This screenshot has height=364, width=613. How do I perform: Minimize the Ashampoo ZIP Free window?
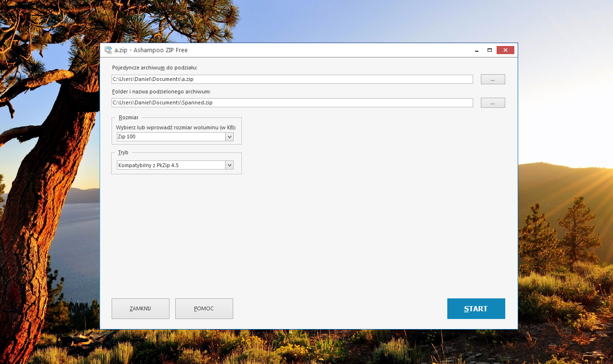[x=477, y=50]
